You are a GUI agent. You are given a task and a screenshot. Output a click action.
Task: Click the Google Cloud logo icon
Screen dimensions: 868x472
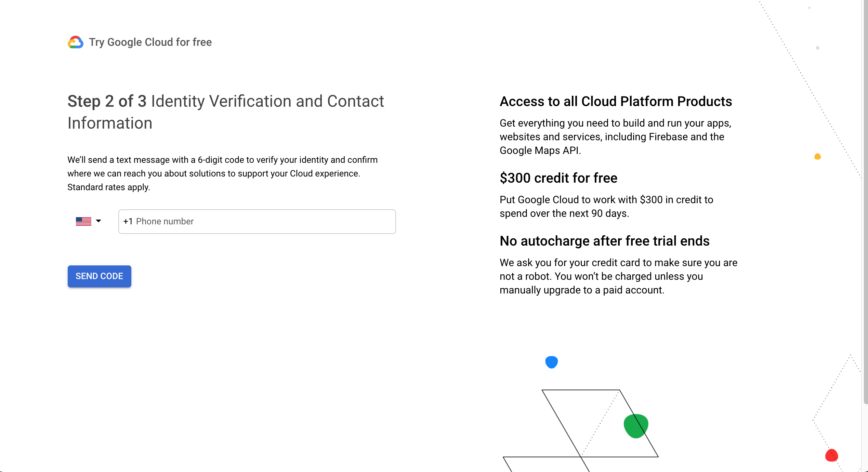(76, 42)
